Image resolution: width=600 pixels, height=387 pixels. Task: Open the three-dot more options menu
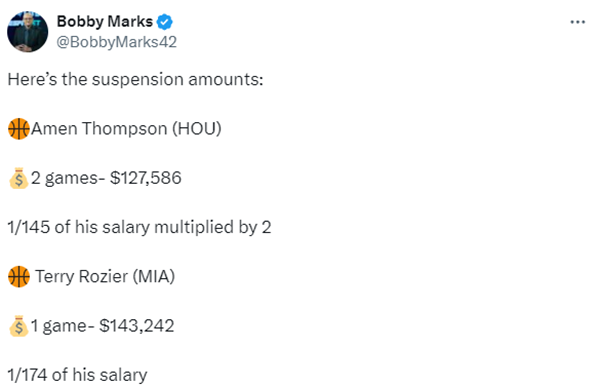pos(577,22)
